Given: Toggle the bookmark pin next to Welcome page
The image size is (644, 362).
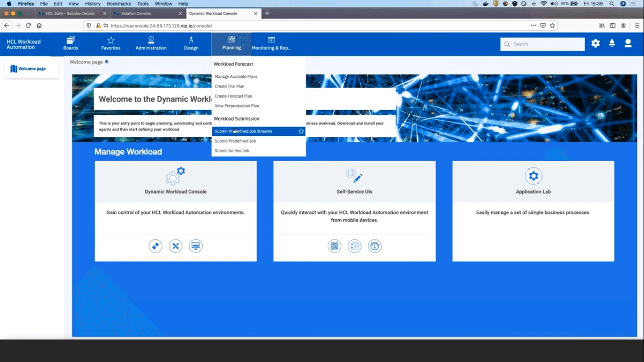Looking at the screenshot, I should [106, 61].
